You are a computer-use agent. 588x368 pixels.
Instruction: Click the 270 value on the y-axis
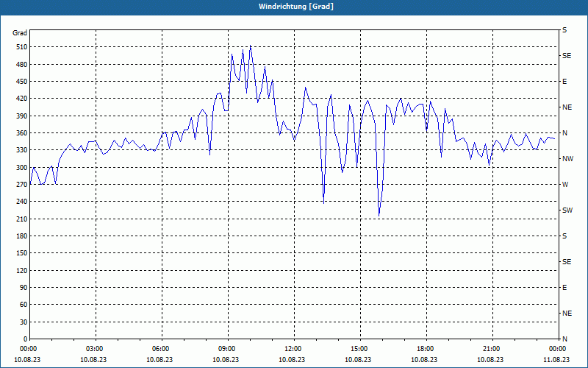click(x=21, y=185)
